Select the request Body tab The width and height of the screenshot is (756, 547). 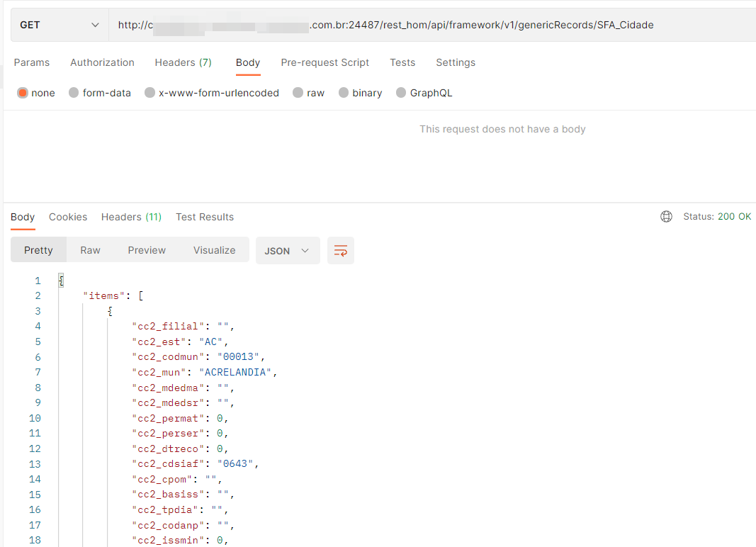(x=248, y=63)
